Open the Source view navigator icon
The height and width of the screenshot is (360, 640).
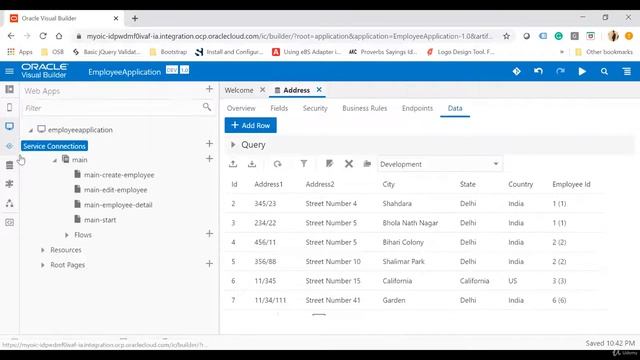9,222
